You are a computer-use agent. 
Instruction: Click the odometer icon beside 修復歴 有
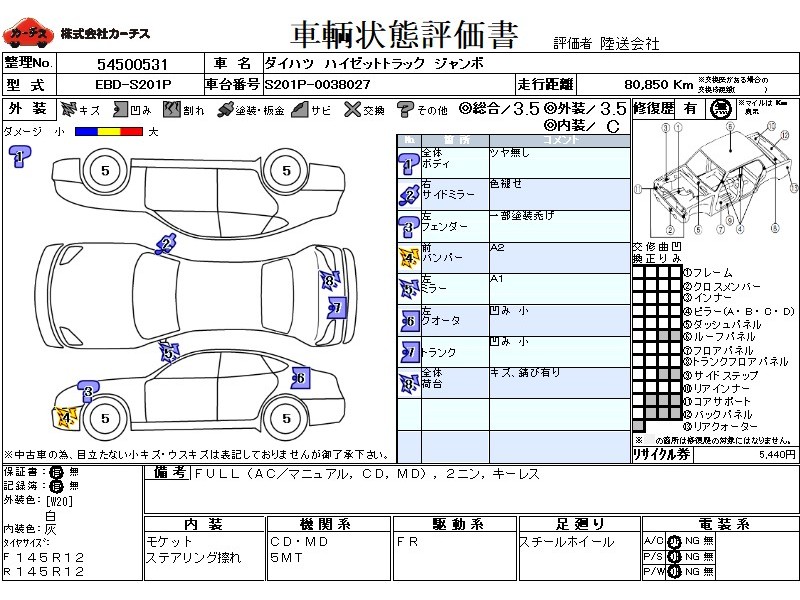pos(720,109)
